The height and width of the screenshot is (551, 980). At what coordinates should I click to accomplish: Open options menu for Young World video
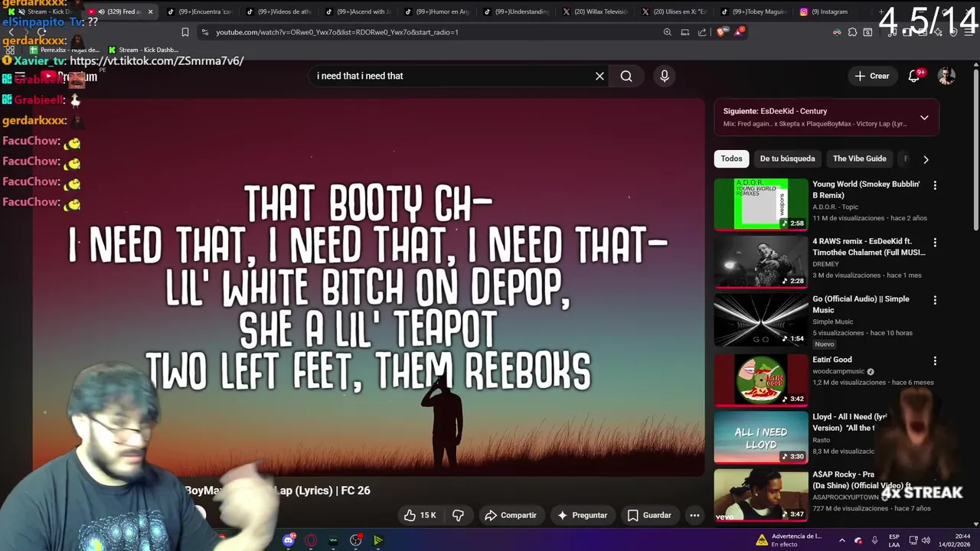(935, 185)
